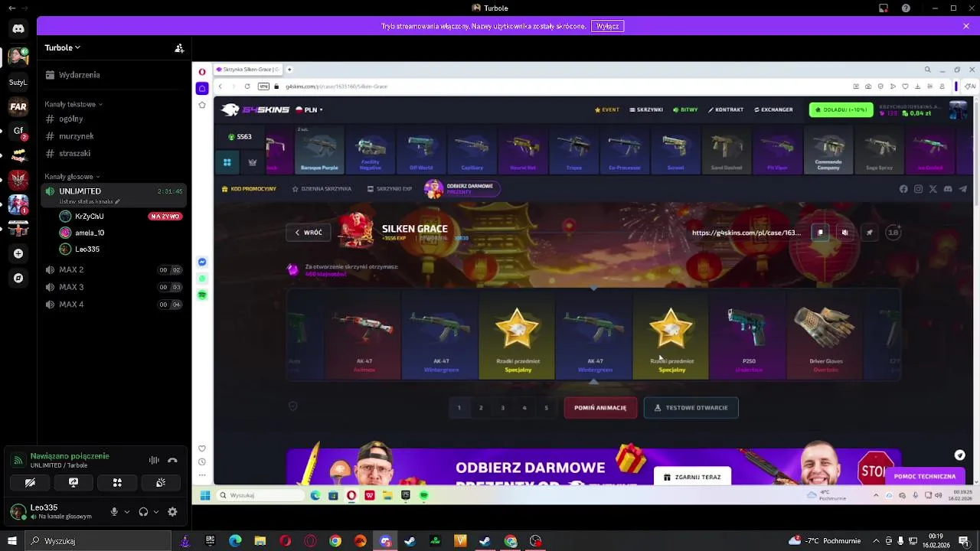
Task: Click the SKRZYNKI EXP tab
Action: click(390, 189)
